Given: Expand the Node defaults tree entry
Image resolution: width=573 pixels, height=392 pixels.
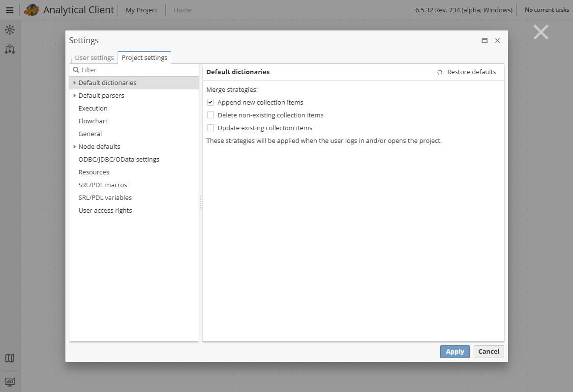Looking at the screenshot, I should click(74, 146).
